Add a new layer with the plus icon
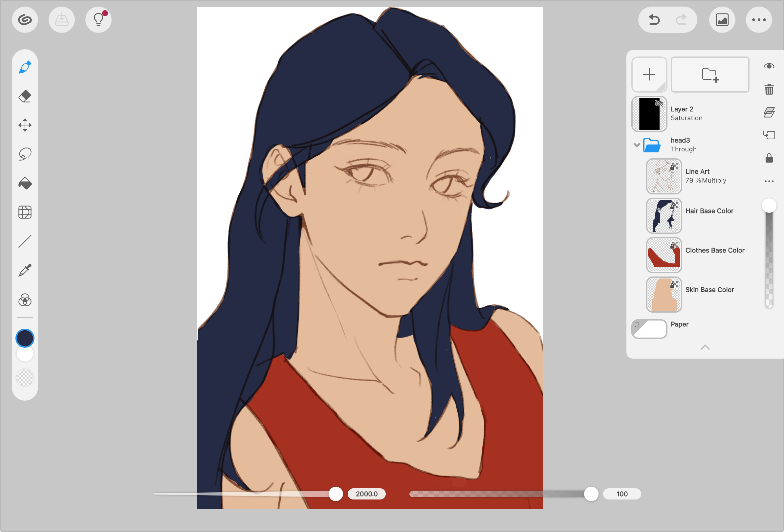The image size is (784, 532). coord(649,74)
